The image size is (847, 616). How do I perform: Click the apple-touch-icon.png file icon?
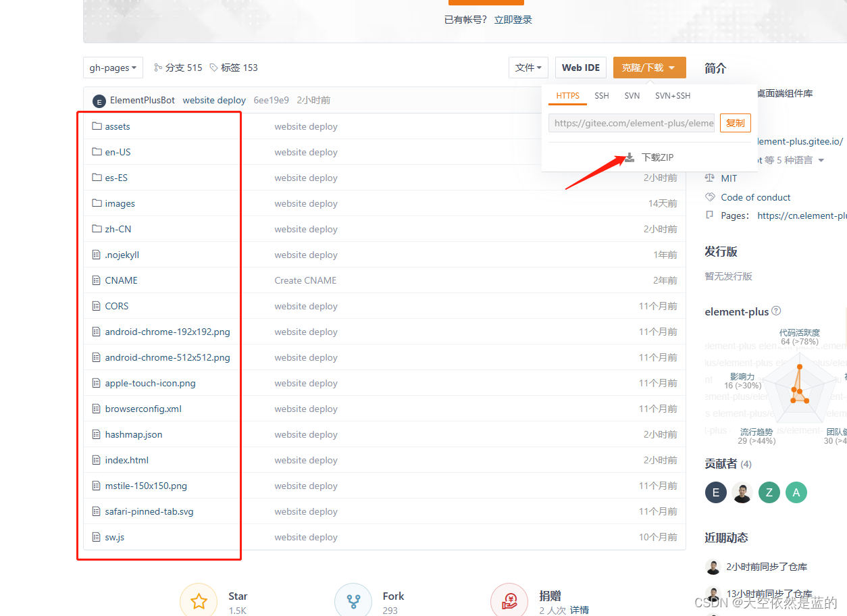point(97,383)
